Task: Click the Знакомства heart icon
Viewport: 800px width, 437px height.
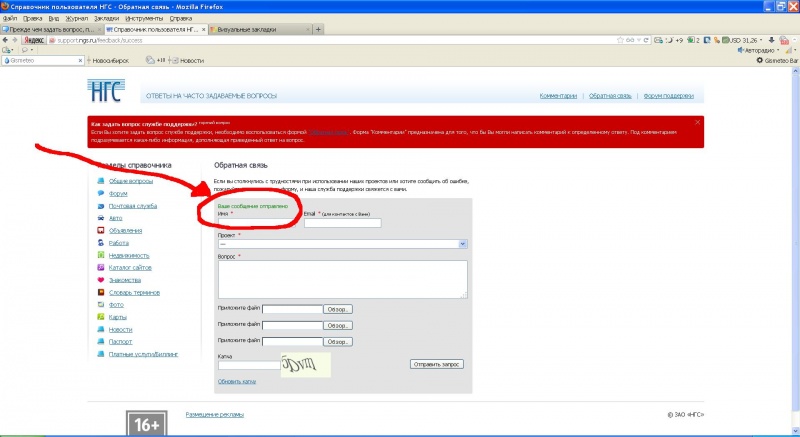Action: (x=101, y=280)
